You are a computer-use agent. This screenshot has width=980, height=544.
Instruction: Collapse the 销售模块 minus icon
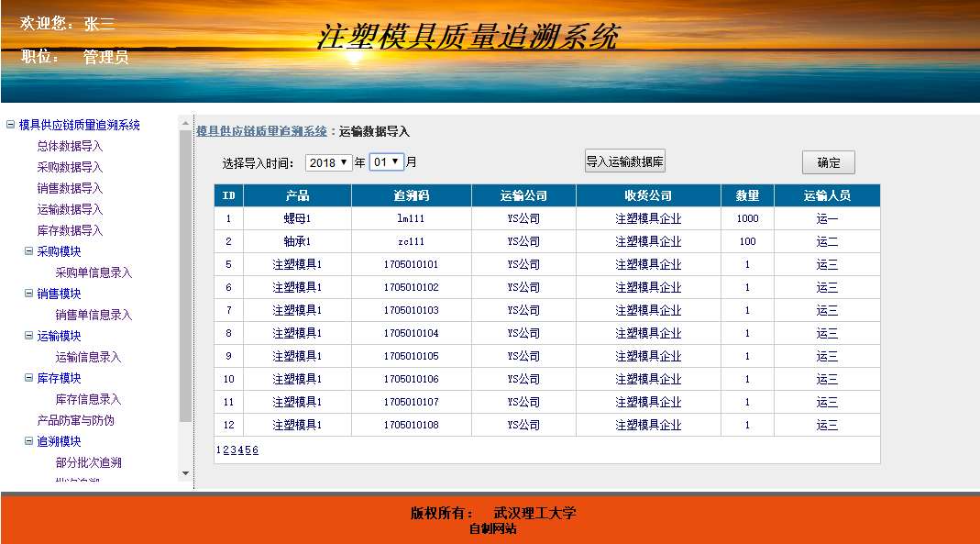[x=28, y=294]
